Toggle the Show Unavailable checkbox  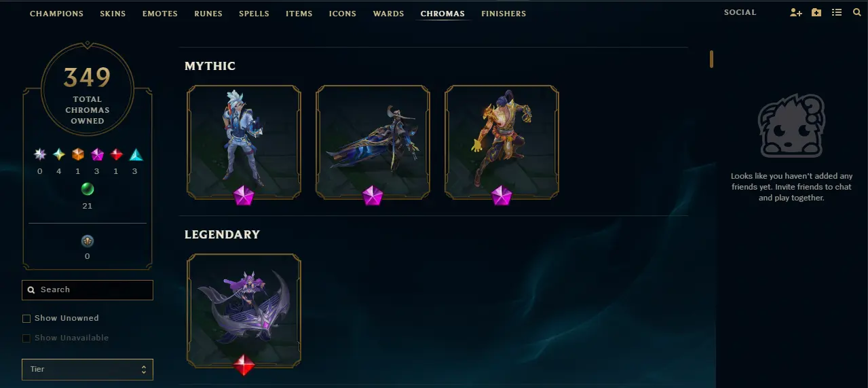26,338
